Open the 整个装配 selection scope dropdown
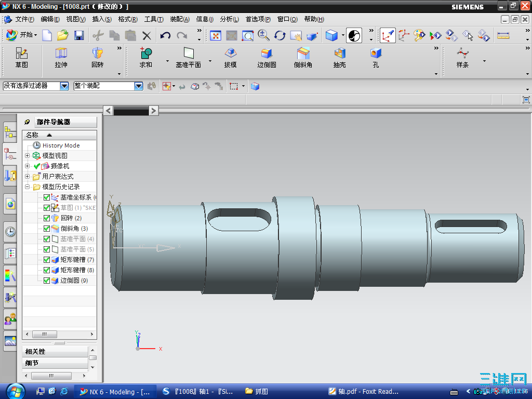This screenshot has height=399, width=532. 139,86
